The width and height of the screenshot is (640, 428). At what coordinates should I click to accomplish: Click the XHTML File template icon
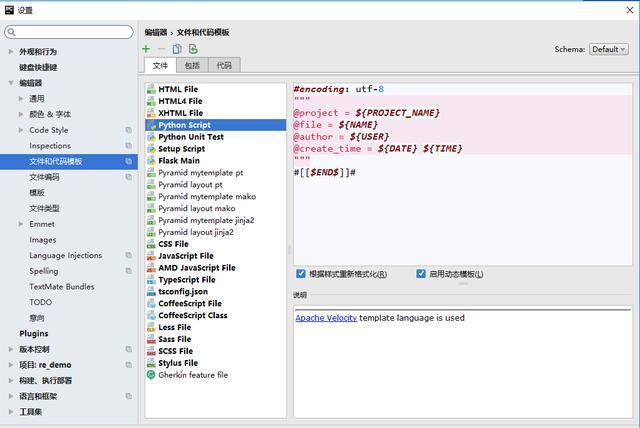point(151,113)
